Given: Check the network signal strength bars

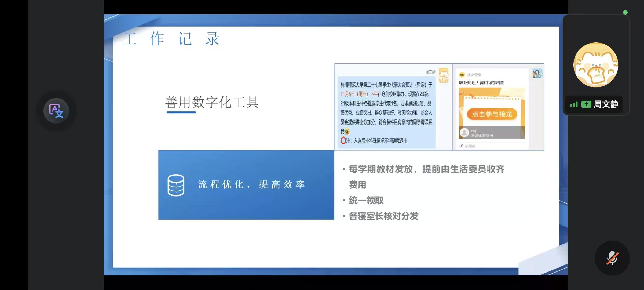Looking at the screenshot, I should pos(574,104).
